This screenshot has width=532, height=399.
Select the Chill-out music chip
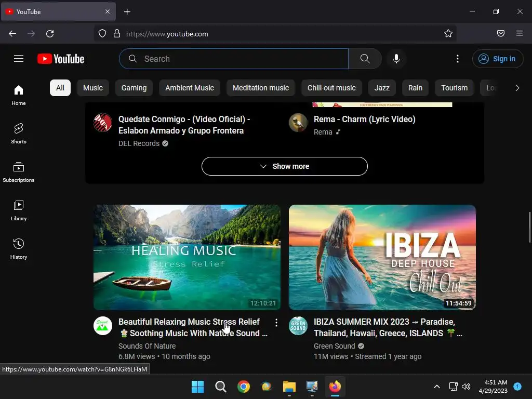point(331,88)
